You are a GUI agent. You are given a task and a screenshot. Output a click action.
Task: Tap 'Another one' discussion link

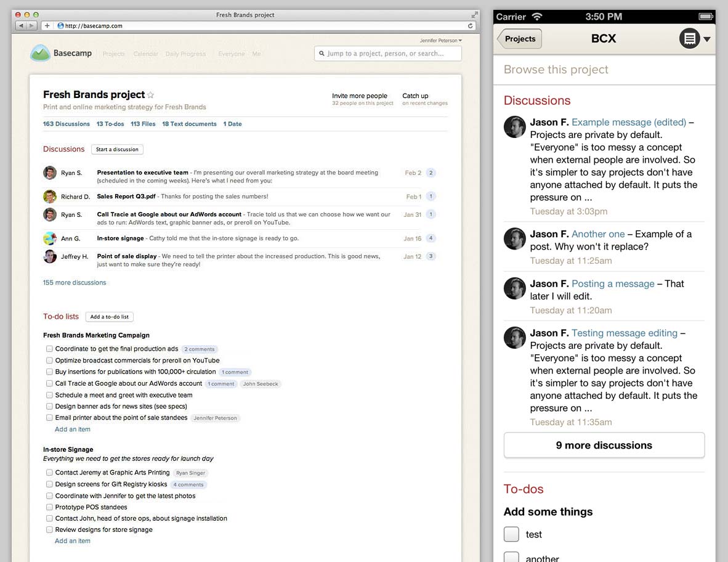tap(598, 234)
